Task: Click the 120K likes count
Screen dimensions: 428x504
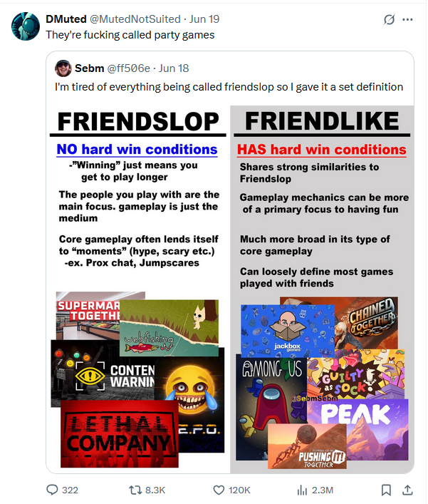Action: click(239, 490)
